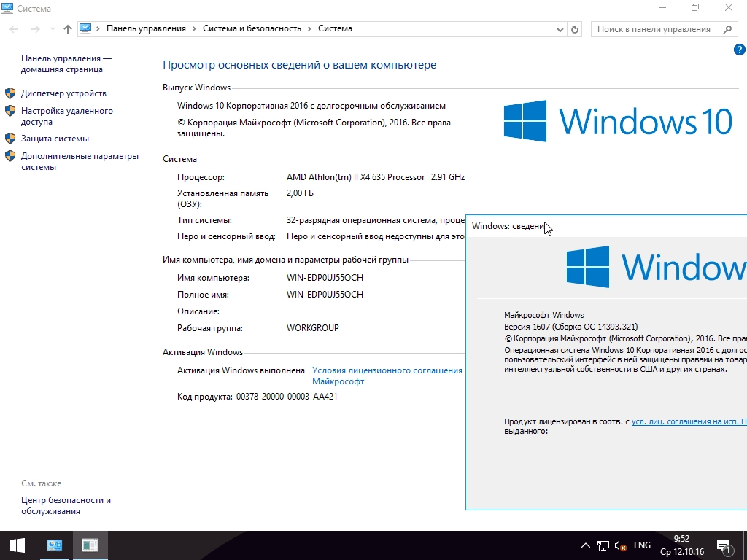The width and height of the screenshot is (747, 560).
Task: Switch to winver taskbar button
Action: click(x=90, y=545)
